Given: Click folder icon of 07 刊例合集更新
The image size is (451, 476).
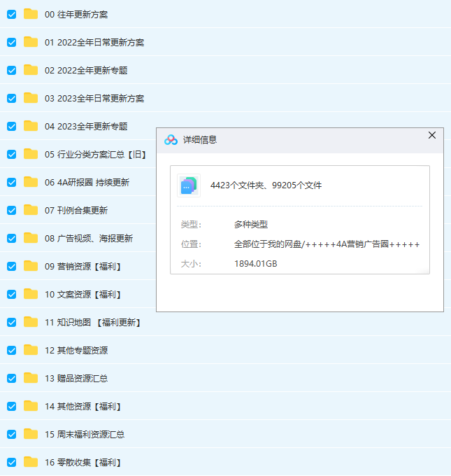Looking at the screenshot, I should [x=31, y=210].
